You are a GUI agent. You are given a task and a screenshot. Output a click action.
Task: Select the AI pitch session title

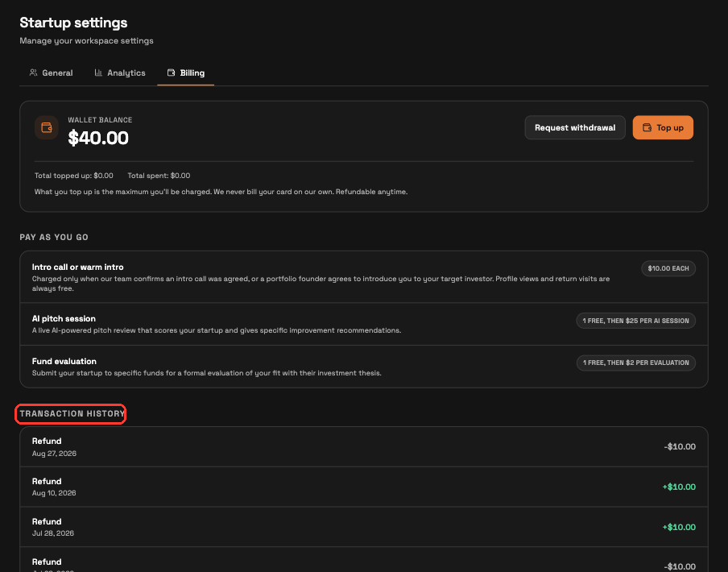[x=64, y=318]
